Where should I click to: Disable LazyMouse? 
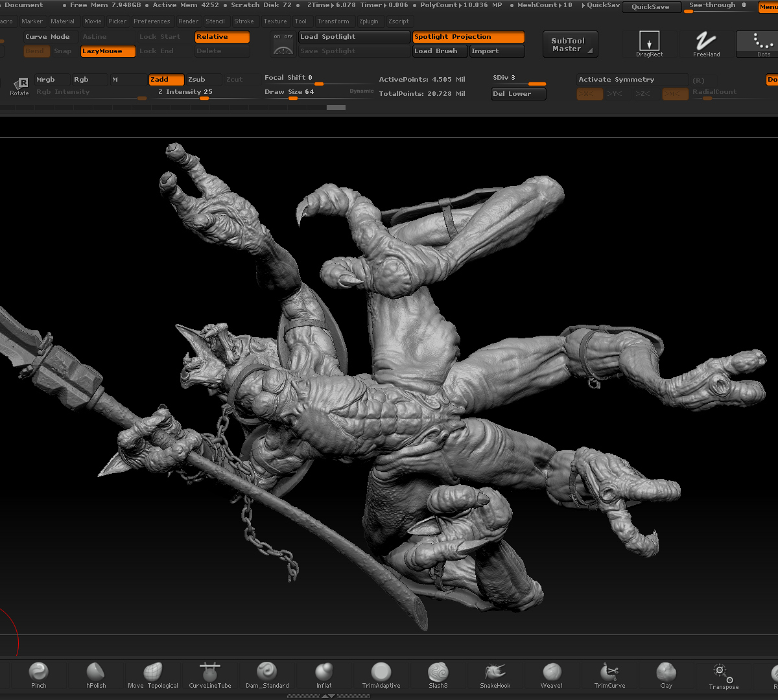click(x=108, y=51)
